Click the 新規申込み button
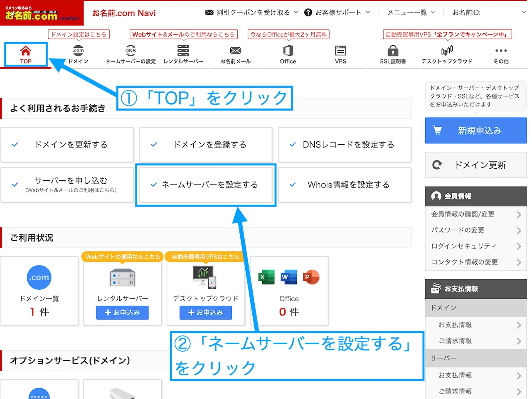The image size is (532, 399). tap(475, 130)
